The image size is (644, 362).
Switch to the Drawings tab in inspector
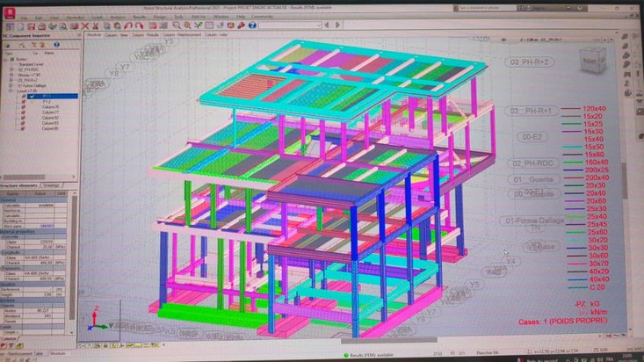click(x=51, y=185)
